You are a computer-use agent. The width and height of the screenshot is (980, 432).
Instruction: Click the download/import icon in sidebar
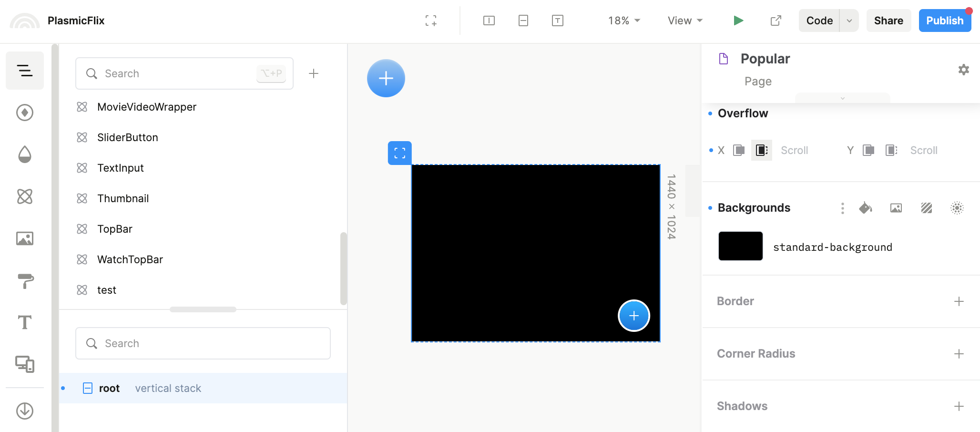25,411
